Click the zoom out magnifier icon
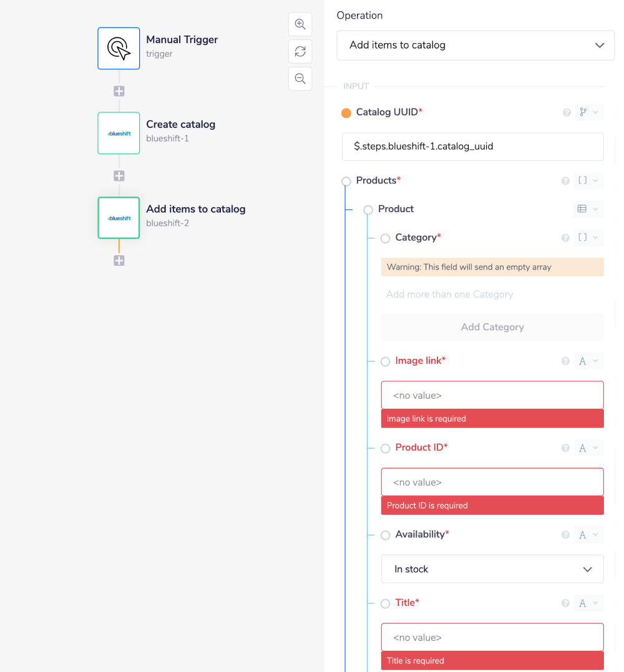 click(x=300, y=79)
